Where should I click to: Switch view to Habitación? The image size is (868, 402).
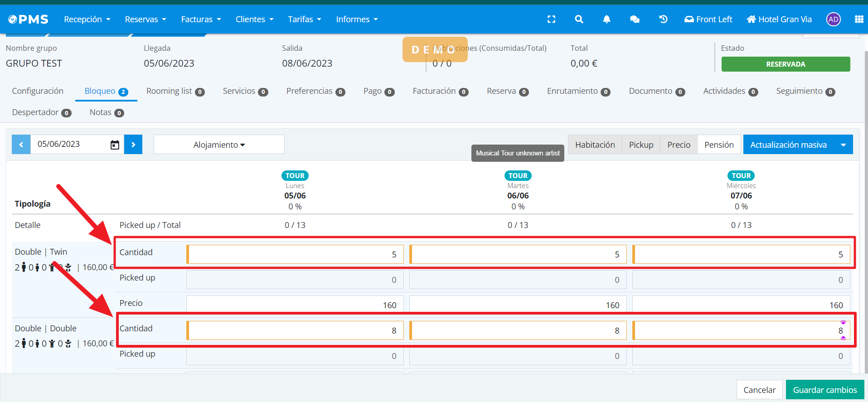coord(595,145)
